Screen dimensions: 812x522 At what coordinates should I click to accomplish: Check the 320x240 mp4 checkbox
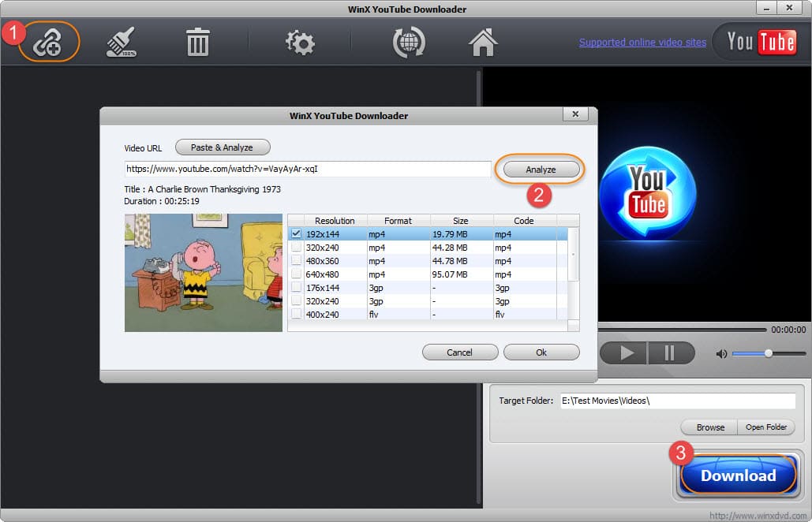tap(296, 248)
